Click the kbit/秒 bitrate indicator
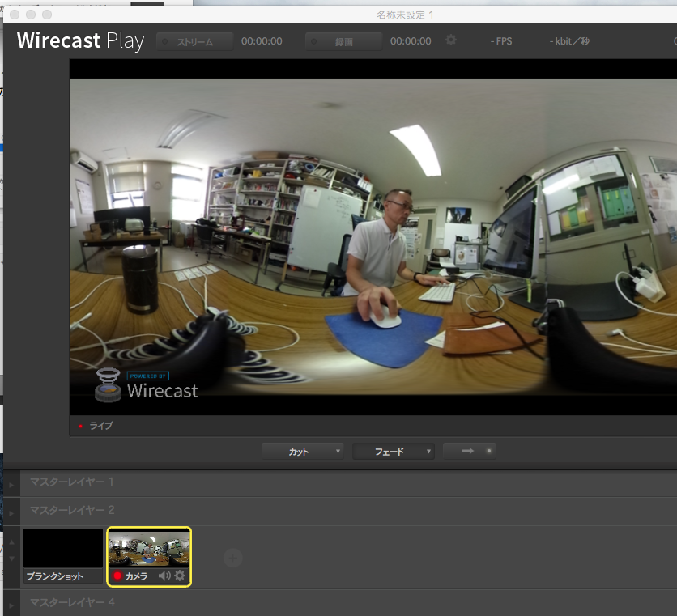The width and height of the screenshot is (677, 616). [x=569, y=41]
